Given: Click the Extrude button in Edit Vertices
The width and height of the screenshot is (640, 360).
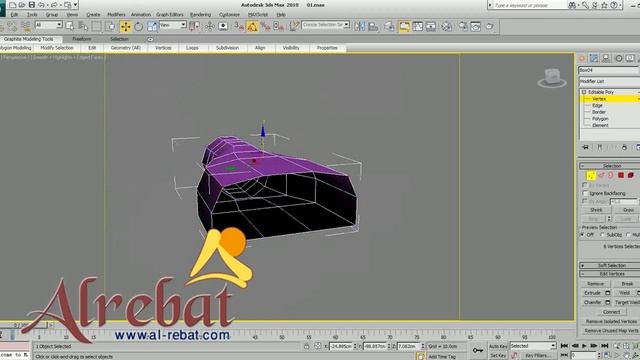Looking at the screenshot, I should click(592, 293).
